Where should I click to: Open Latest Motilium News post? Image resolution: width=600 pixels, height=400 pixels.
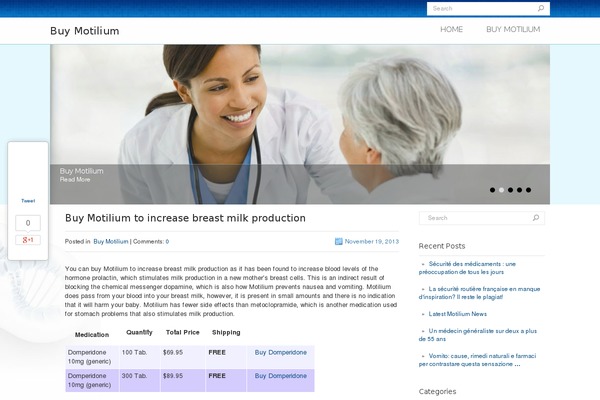point(458,314)
